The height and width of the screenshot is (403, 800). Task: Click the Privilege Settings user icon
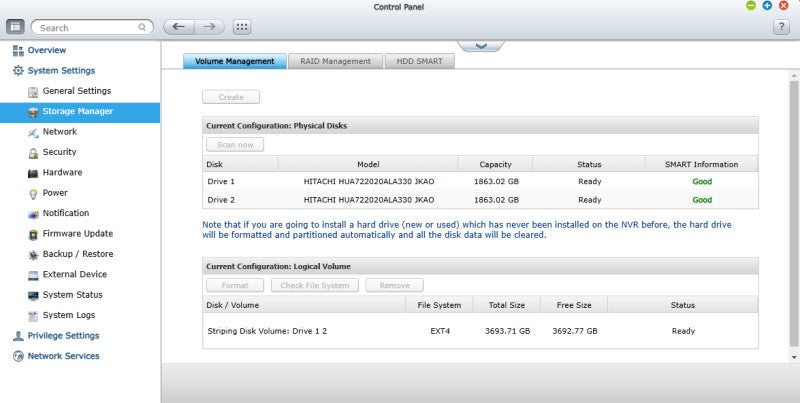coord(18,336)
